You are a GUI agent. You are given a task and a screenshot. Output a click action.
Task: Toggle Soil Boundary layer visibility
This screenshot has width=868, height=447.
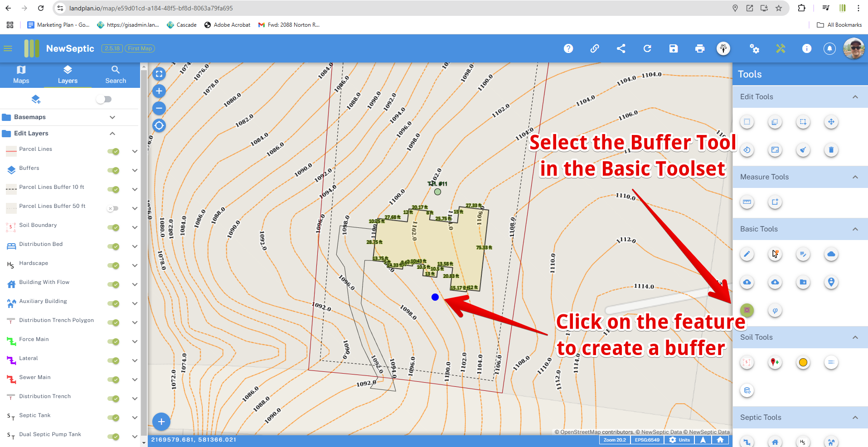coord(113,227)
